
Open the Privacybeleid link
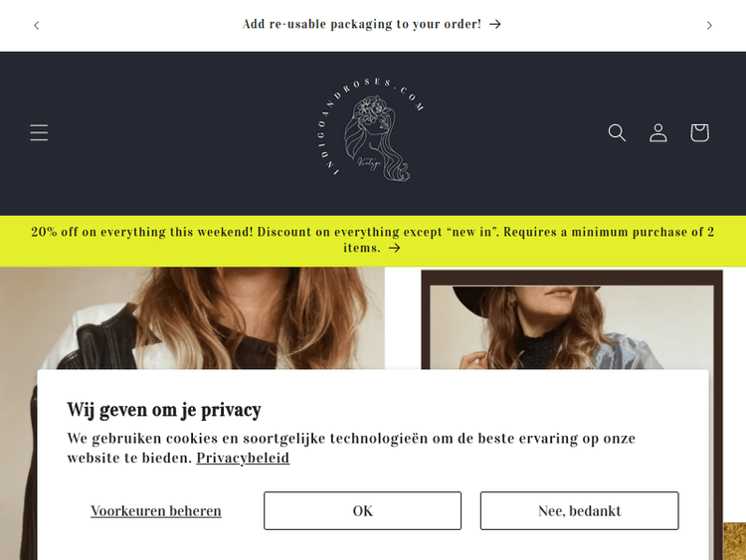click(243, 458)
